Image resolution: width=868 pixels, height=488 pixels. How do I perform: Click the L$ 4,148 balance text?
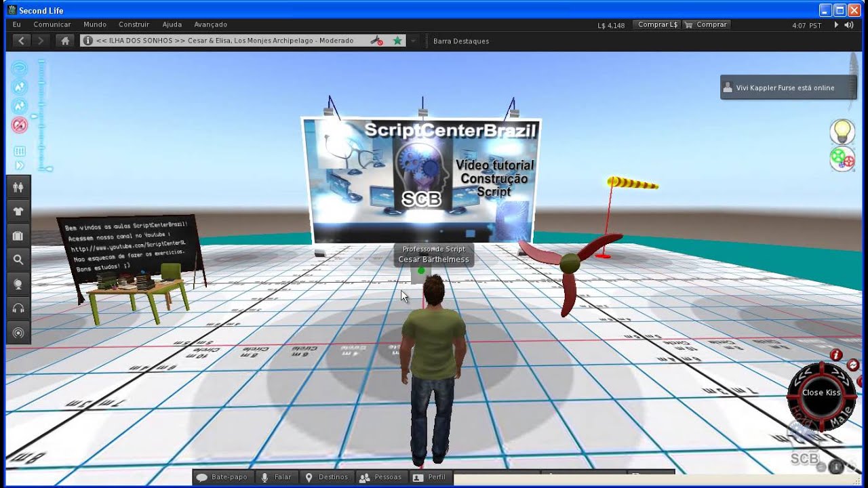(611, 25)
